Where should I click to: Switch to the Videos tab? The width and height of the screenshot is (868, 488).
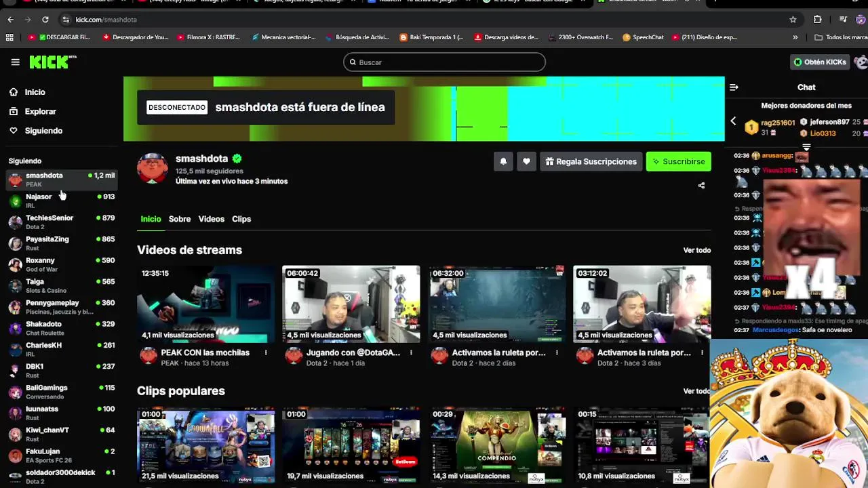coord(212,219)
